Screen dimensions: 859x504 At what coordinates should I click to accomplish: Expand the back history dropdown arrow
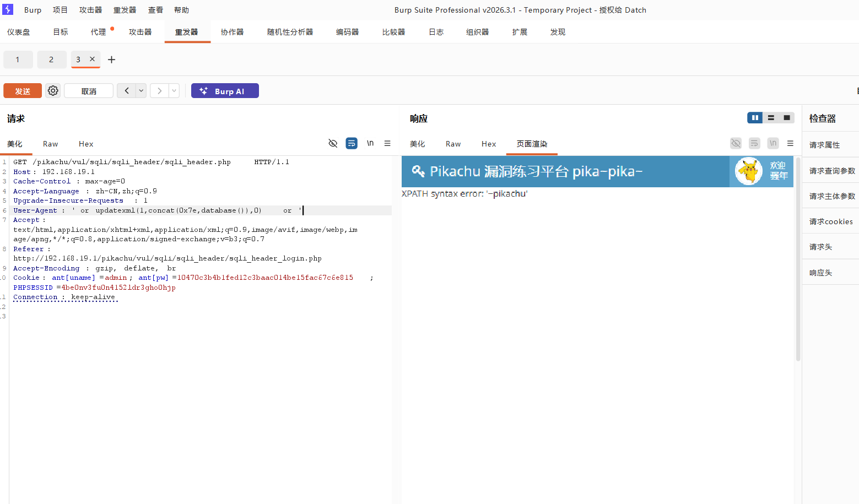[x=141, y=91]
